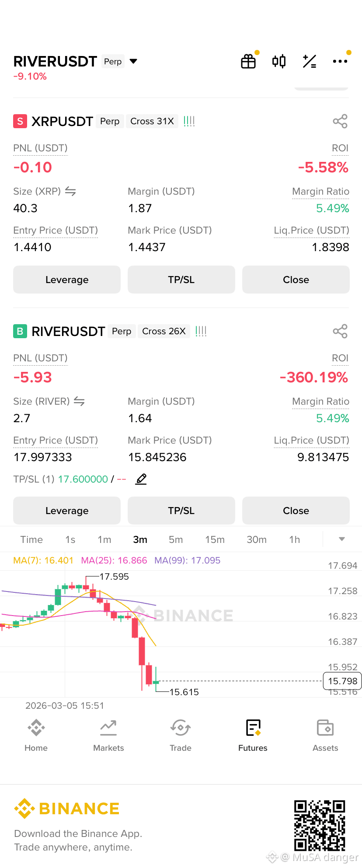
Task: Tap the MA(7) 16.401 indicator
Action: pos(43,560)
